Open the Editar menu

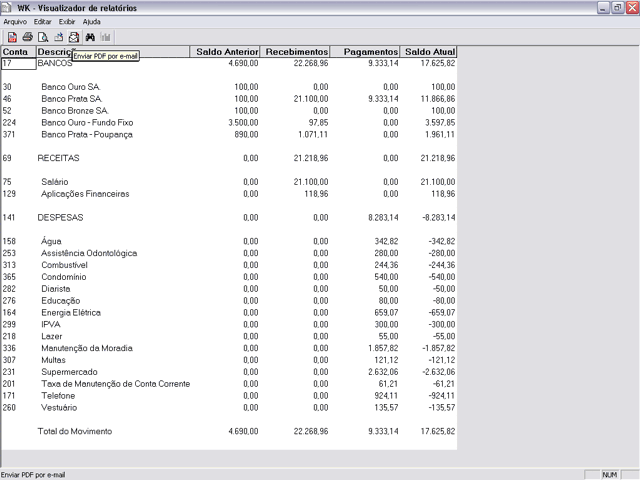[x=43, y=21]
